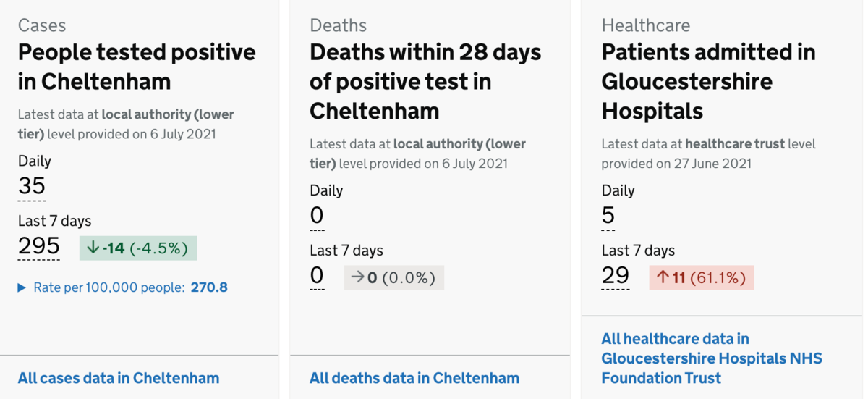Click the Deaths within 28 days heading
The height and width of the screenshot is (399, 868).
[425, 81]
